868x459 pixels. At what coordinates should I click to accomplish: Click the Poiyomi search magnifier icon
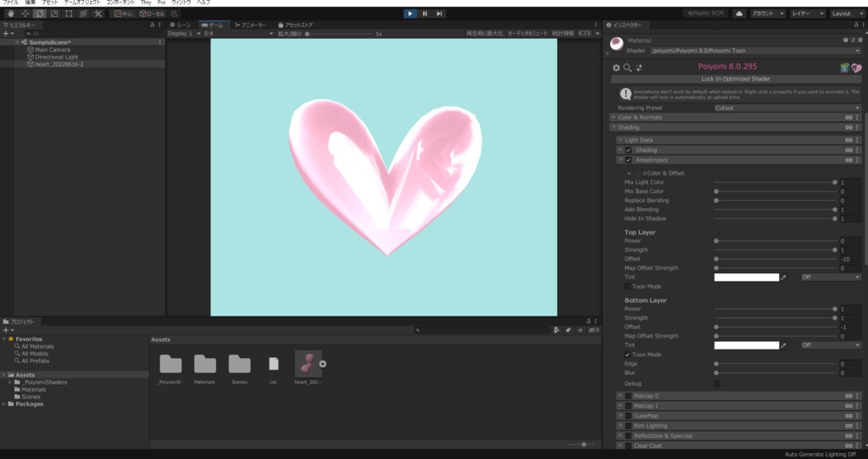(627, 67)
